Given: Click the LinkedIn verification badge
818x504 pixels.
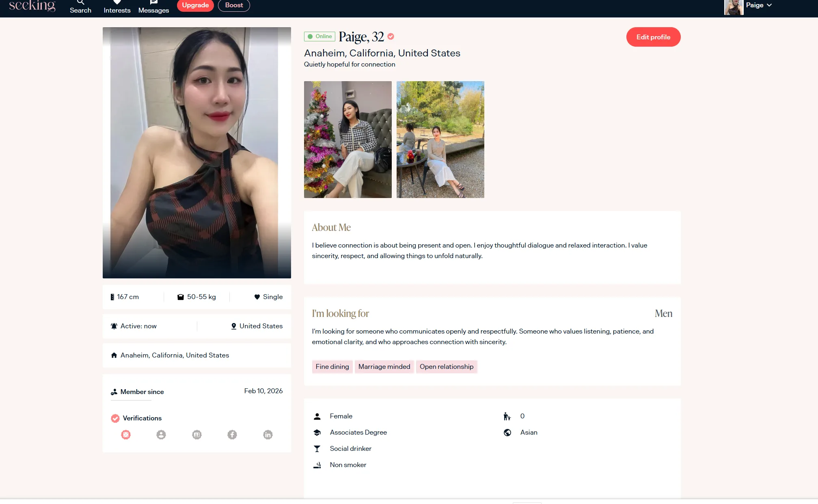Looking at the screenshot, I should coord(268,435).
